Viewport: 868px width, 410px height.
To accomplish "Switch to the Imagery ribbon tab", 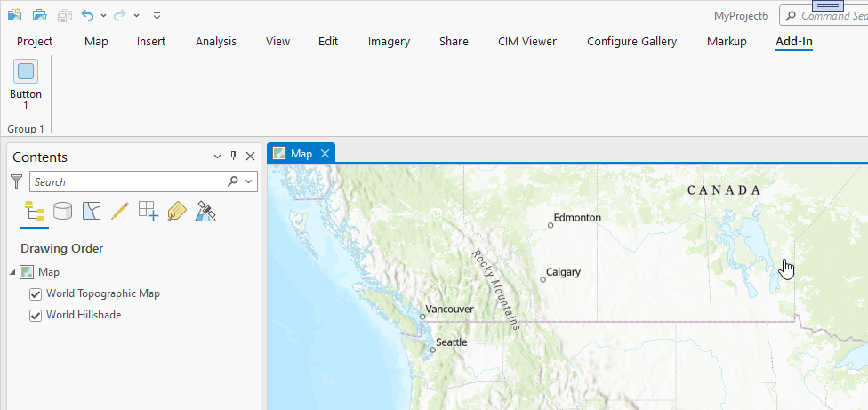I will [389, 42].
